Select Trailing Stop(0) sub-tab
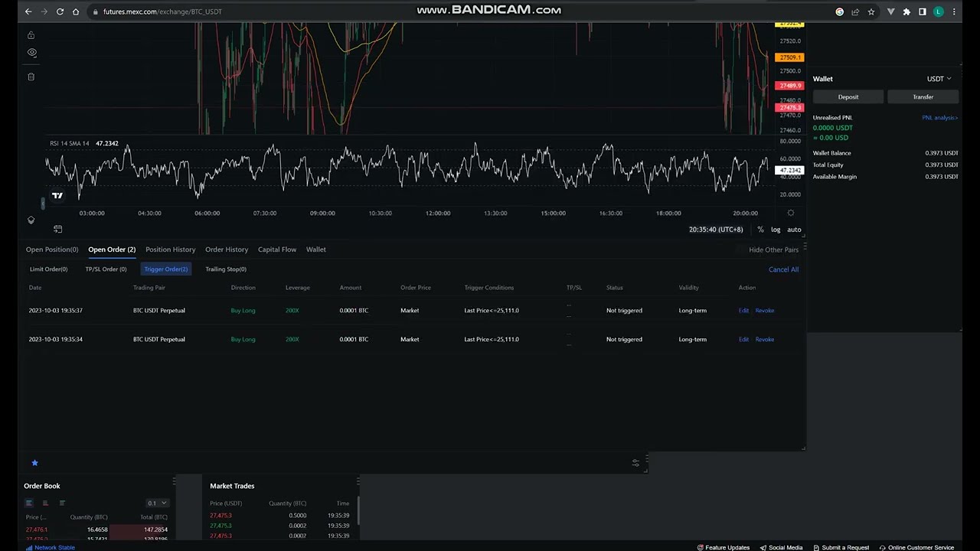This screenshot has height=551, width=980. 226,269
